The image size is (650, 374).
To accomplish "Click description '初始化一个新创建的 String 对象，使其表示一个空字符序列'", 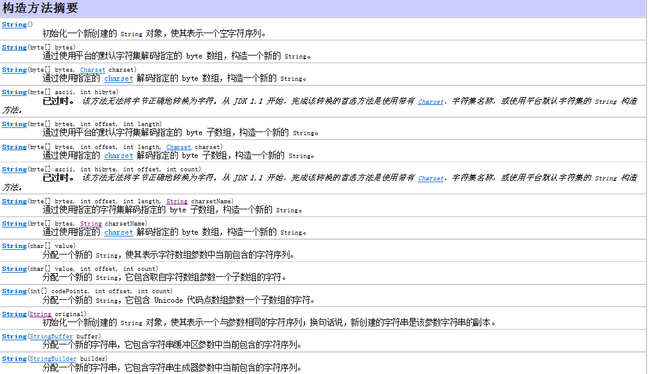I will click(154, 34).
